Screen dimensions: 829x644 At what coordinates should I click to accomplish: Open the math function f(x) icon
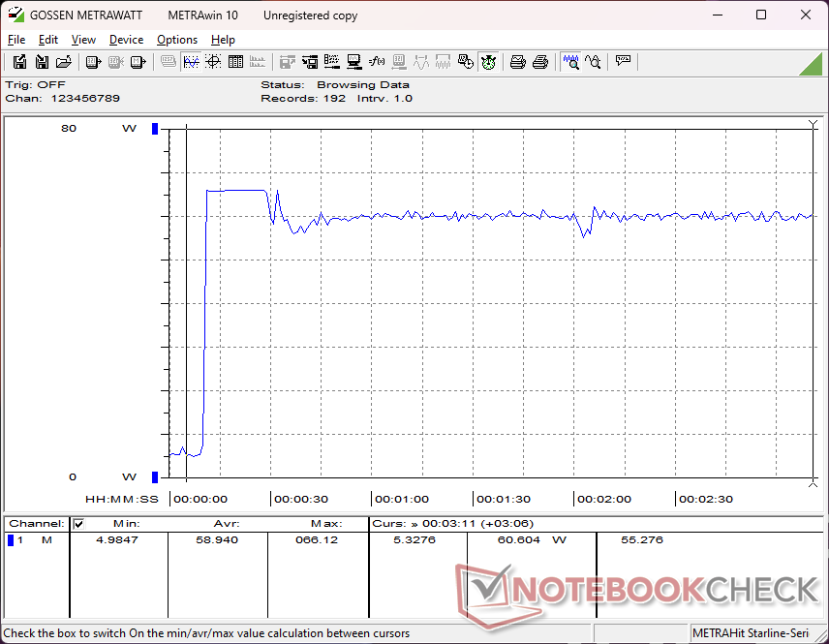tap(377, 62)
